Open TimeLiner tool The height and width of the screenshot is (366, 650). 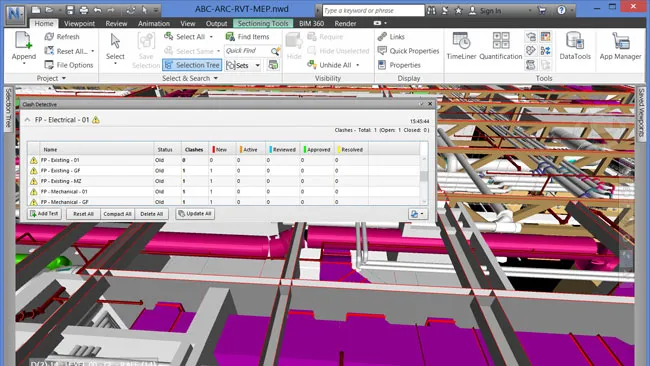(x=461, y=46)
